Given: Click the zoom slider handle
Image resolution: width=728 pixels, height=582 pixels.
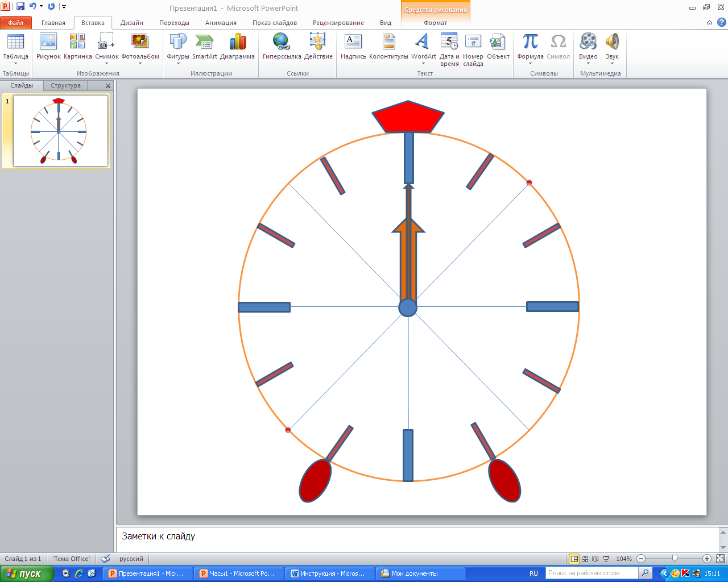Looking at the screenshot, I should pyautogui.click(x=675, y=559).
